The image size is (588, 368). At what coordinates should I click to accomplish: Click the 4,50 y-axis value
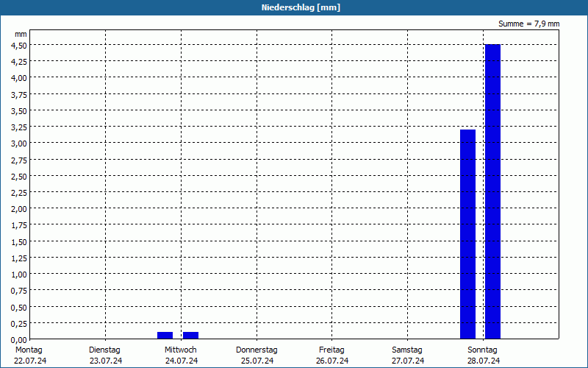[19, 45]
